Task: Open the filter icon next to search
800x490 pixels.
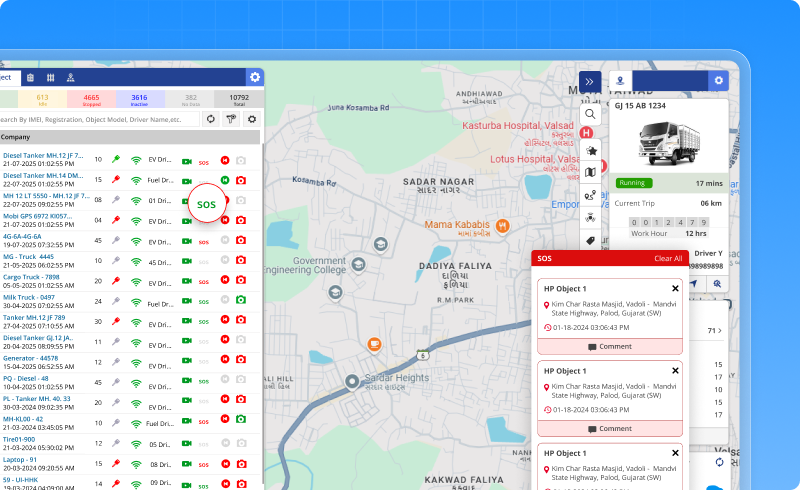Action: (x=231, y=119)
